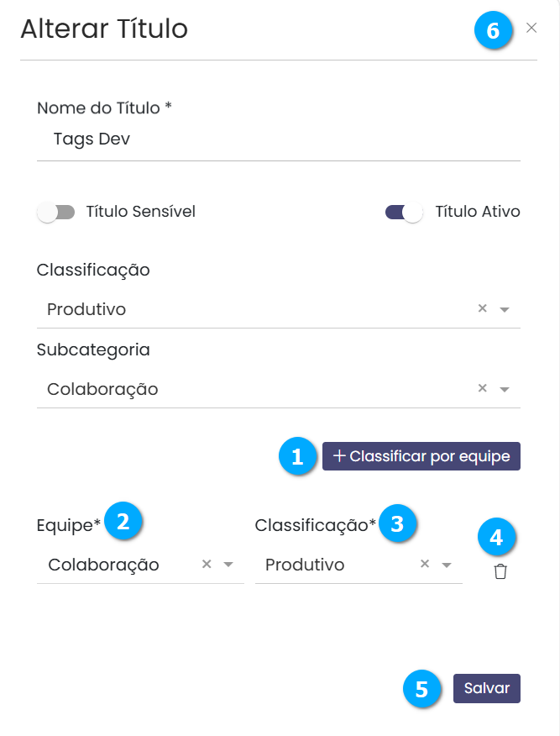The width and height of the screenshot is (560, 736).
Task: Open the Subcategoria dropdown arrow
Action: [x=505, y=389]
